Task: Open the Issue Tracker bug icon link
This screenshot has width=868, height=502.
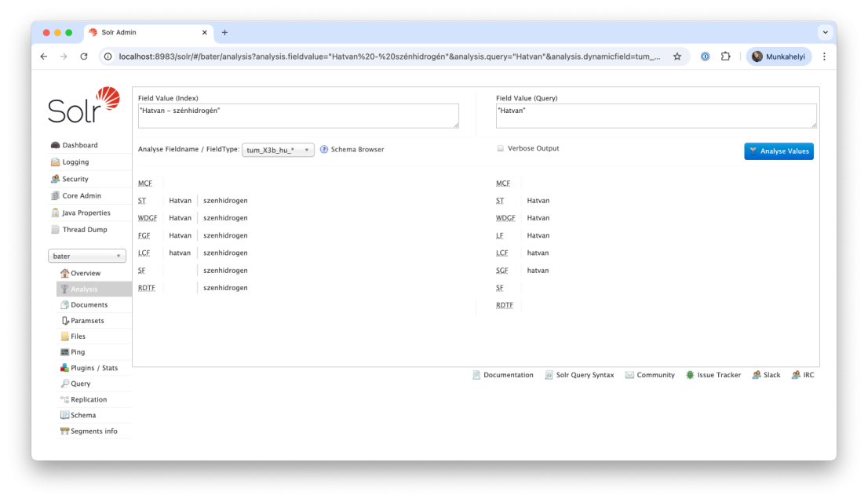Action: 690,375
